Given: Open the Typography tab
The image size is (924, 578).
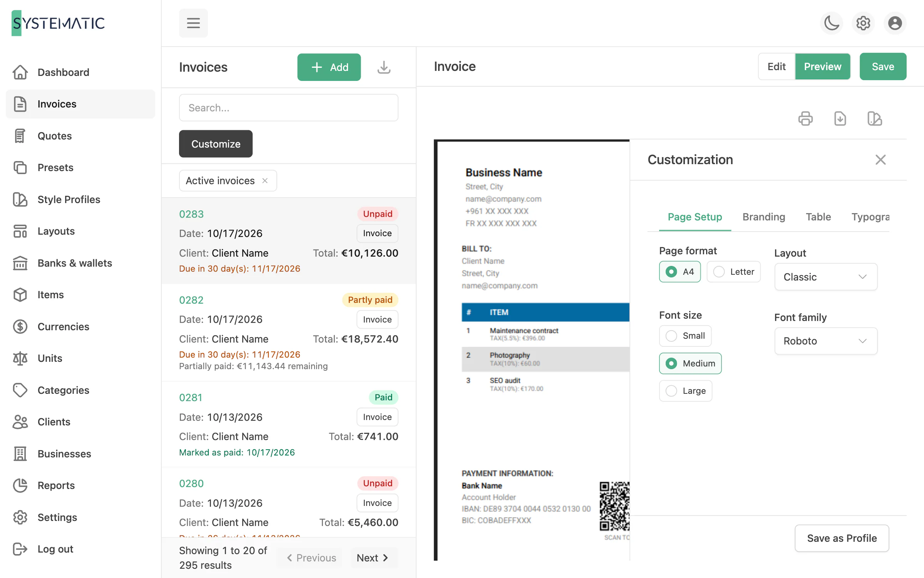Looking at the screenshot, I should click(870, 217).
